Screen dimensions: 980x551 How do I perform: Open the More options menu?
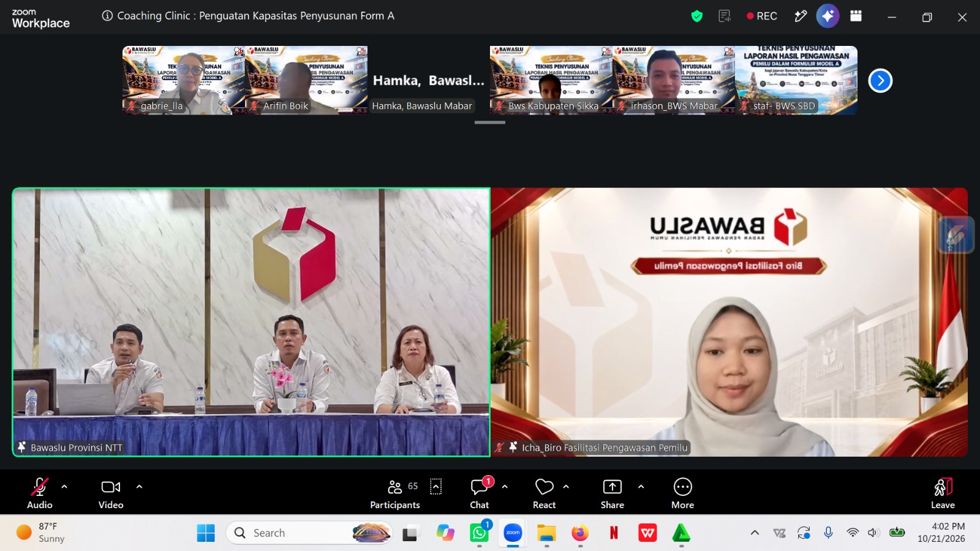coord(683,493)
